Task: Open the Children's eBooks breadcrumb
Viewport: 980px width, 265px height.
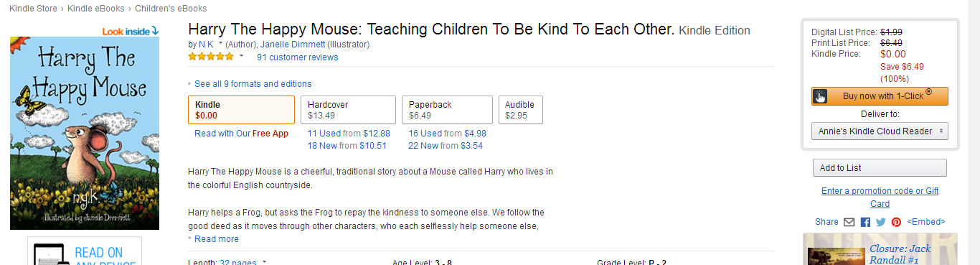Action: (x=171, y=9)
